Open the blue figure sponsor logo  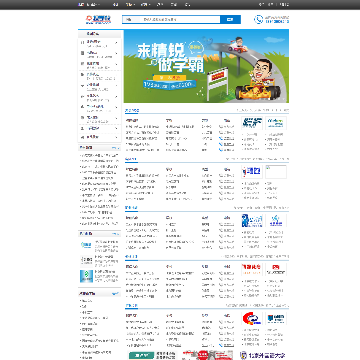(x=252, y=220)
